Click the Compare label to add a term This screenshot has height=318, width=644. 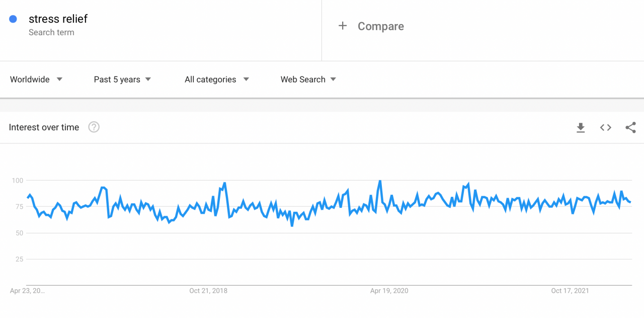point(381,26)
